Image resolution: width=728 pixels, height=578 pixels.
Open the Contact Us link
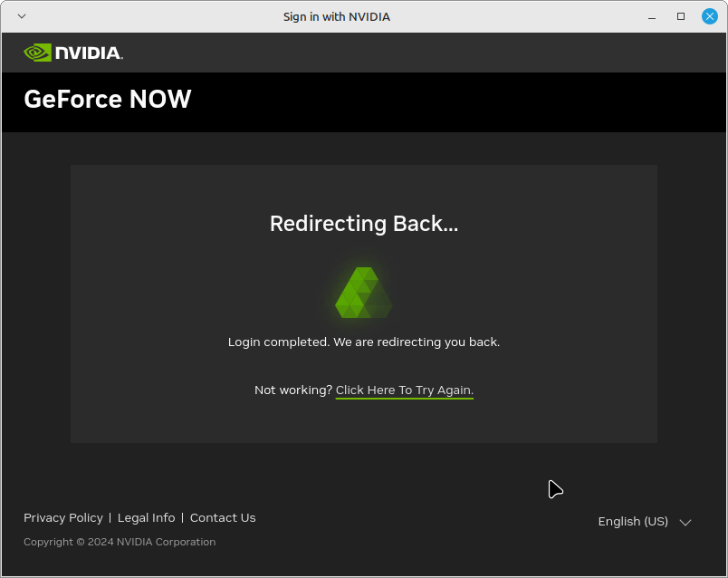[223, 517]
